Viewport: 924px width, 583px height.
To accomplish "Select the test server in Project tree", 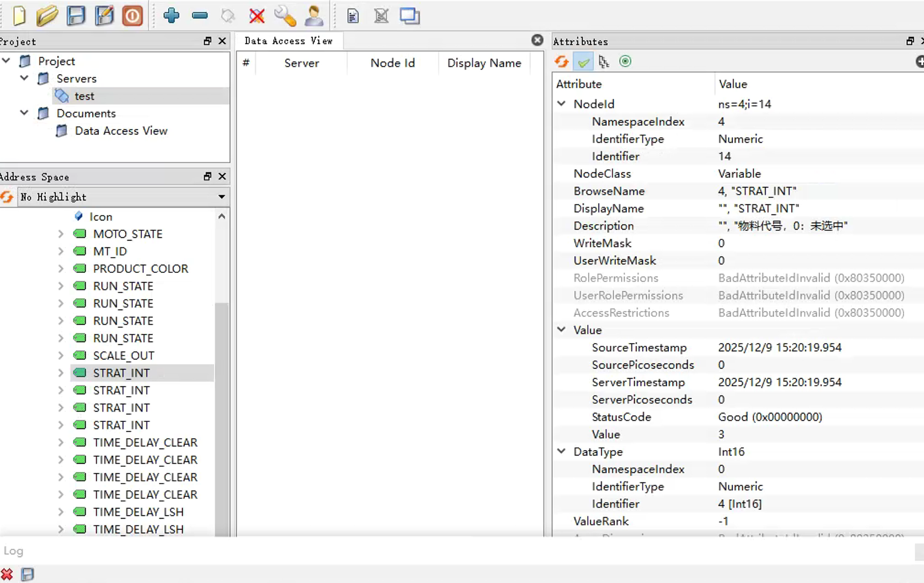I will (x=84, y=96).
